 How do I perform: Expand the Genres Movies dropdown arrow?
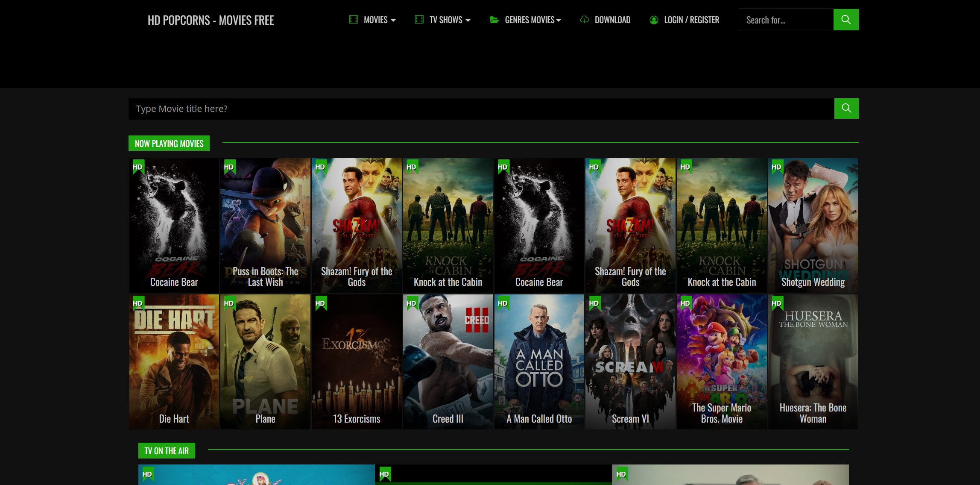[x=559, y=21]
